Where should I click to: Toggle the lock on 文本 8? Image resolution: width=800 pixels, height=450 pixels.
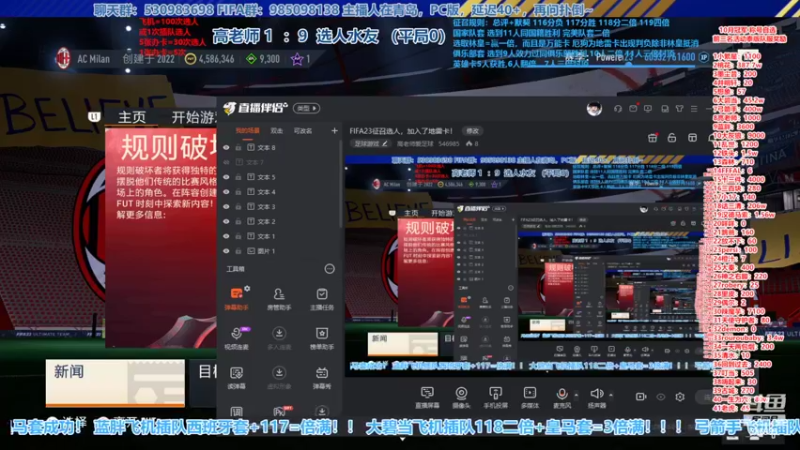[238, 147]
